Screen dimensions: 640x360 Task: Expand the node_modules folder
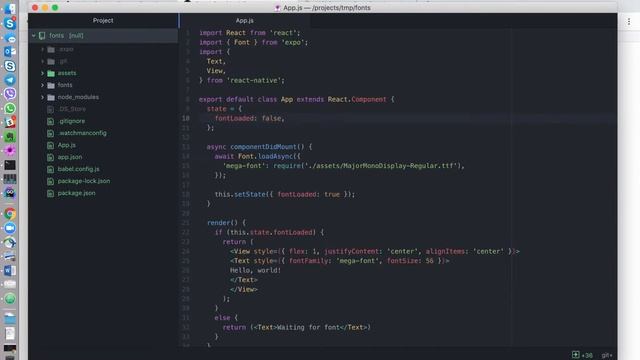(x=42, y=97)
